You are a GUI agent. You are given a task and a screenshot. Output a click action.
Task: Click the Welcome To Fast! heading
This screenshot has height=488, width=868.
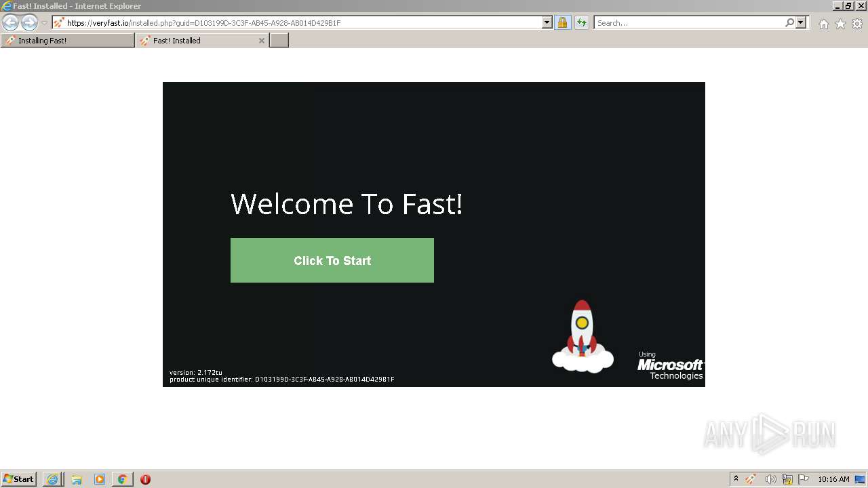[x=347, y=204]
